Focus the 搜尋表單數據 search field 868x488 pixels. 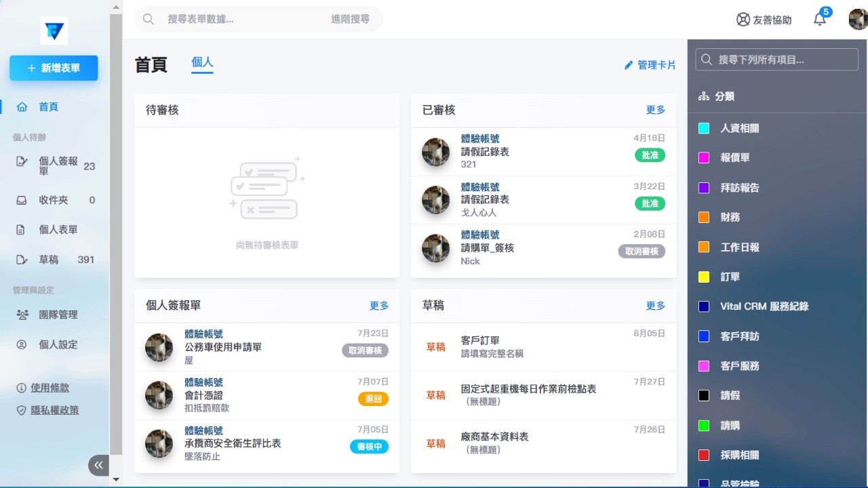coord(244,19)
